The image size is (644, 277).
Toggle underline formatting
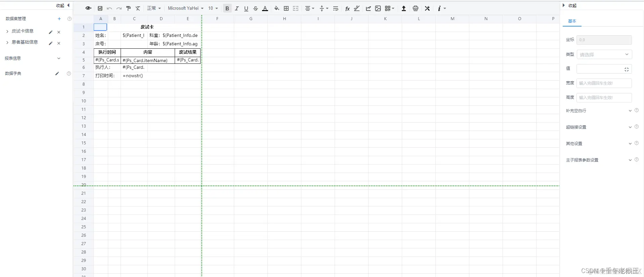point(246,8)
